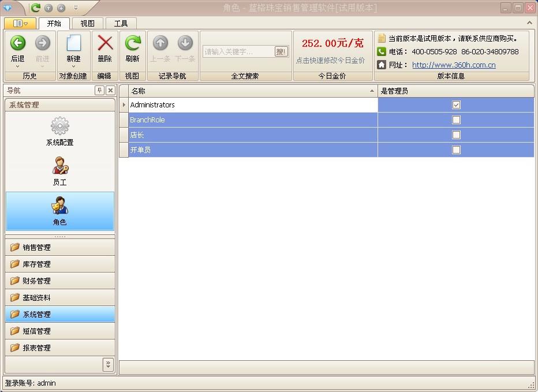Click the window resize grip corner

pyautogui.click(x=532, y=386)
